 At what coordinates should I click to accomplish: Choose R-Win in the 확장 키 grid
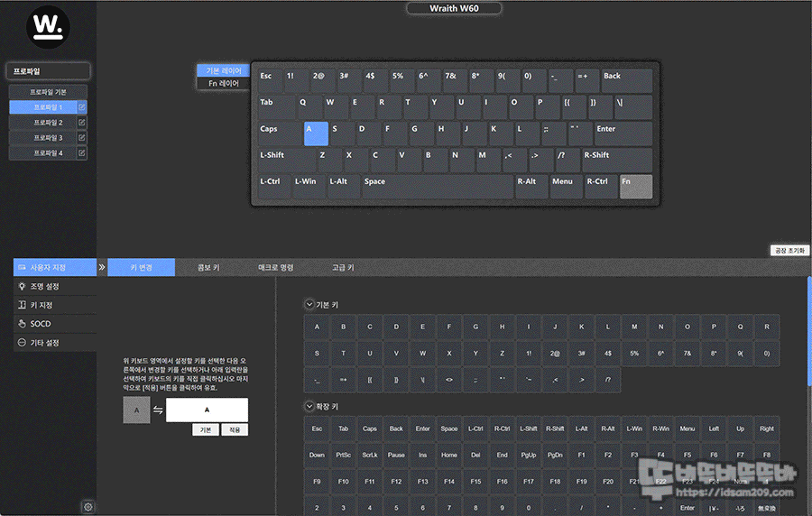coord(660,429)
